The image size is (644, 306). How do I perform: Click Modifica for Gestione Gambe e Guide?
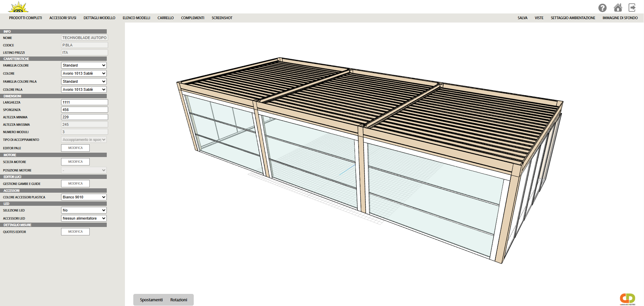pyautogui.click(x=75, y=184)
